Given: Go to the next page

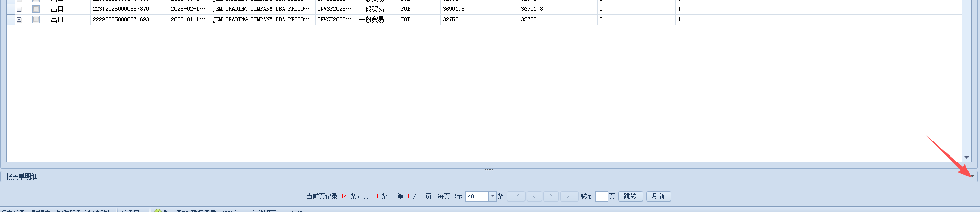Looking at the screenshot, I should 551,196.
